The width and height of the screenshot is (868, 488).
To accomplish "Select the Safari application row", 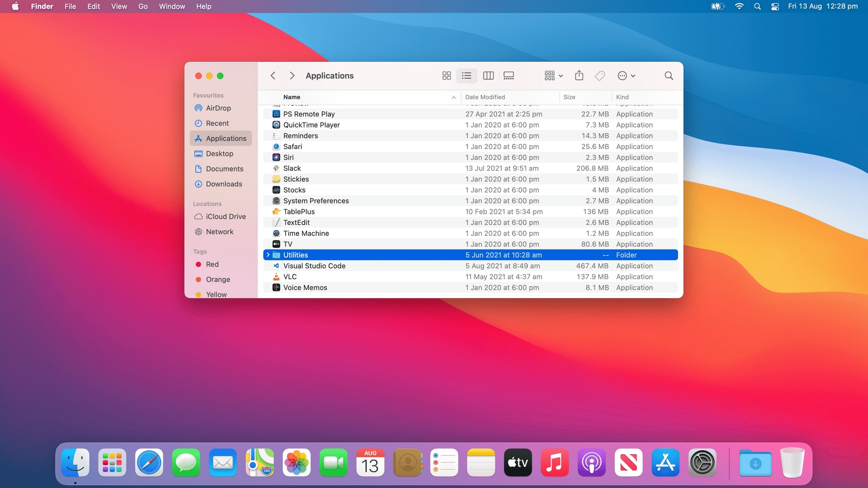I will pos(470,147).
